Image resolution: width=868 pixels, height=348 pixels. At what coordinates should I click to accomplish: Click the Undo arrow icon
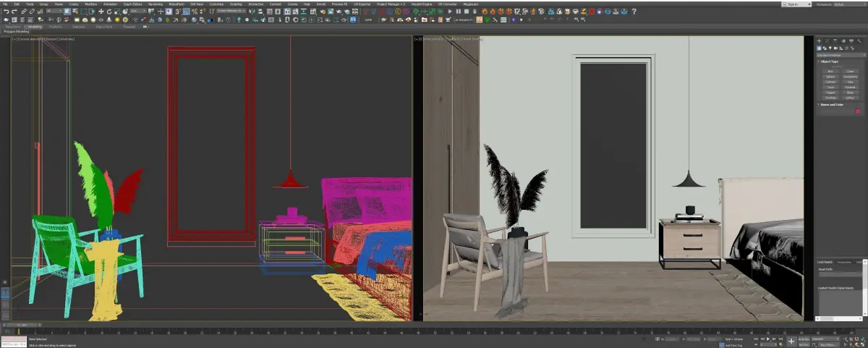click(6, 12)
